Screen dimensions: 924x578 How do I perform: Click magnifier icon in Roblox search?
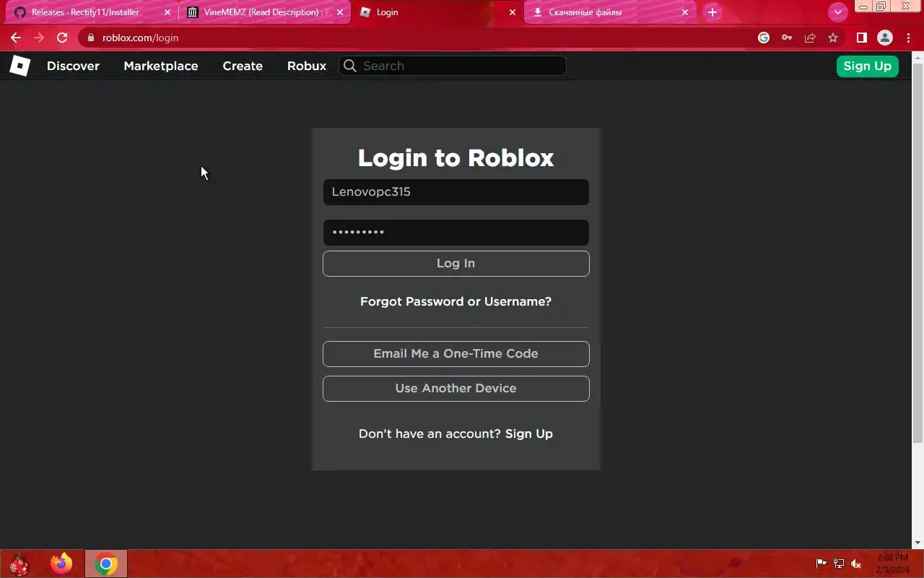(350, 66)
